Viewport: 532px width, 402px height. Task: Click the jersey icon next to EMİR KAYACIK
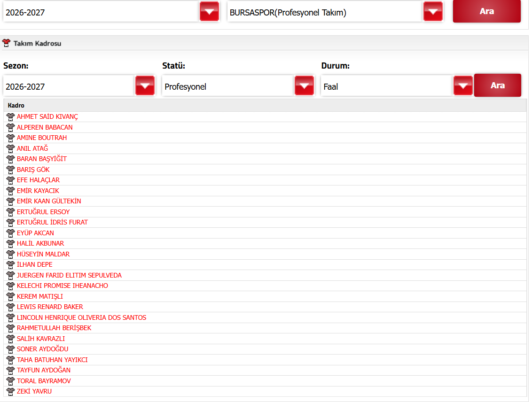[10, 191]
